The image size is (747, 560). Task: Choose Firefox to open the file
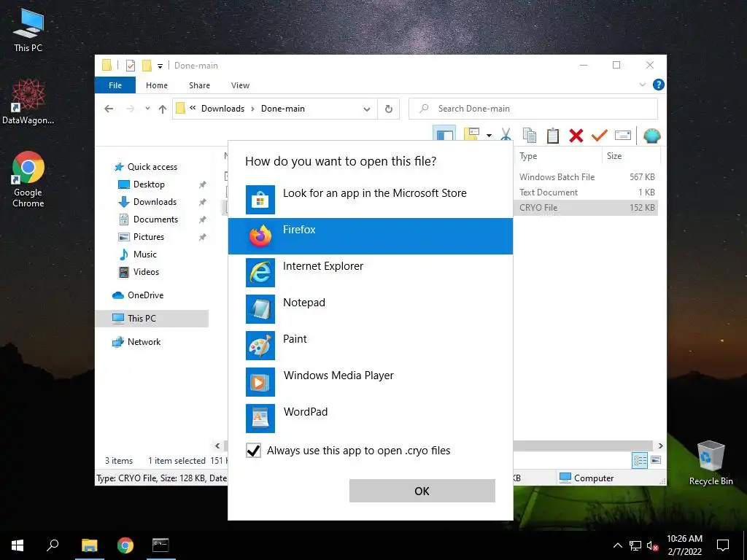tap(370, 236)
